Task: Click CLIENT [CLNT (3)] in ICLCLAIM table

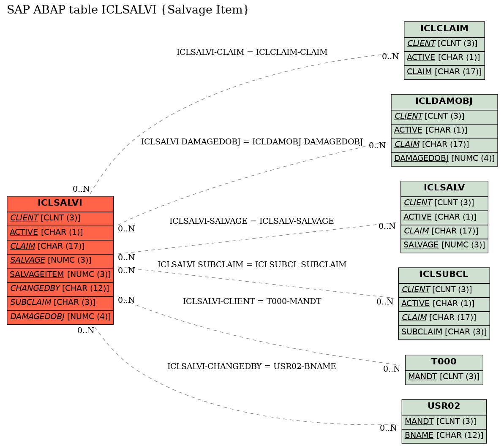Action: 444,44
